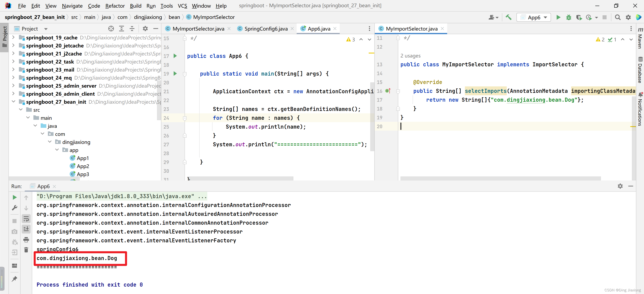Click implements gutter icon at line 16
This screenshot has width=644, height=294.
(388, 91)
